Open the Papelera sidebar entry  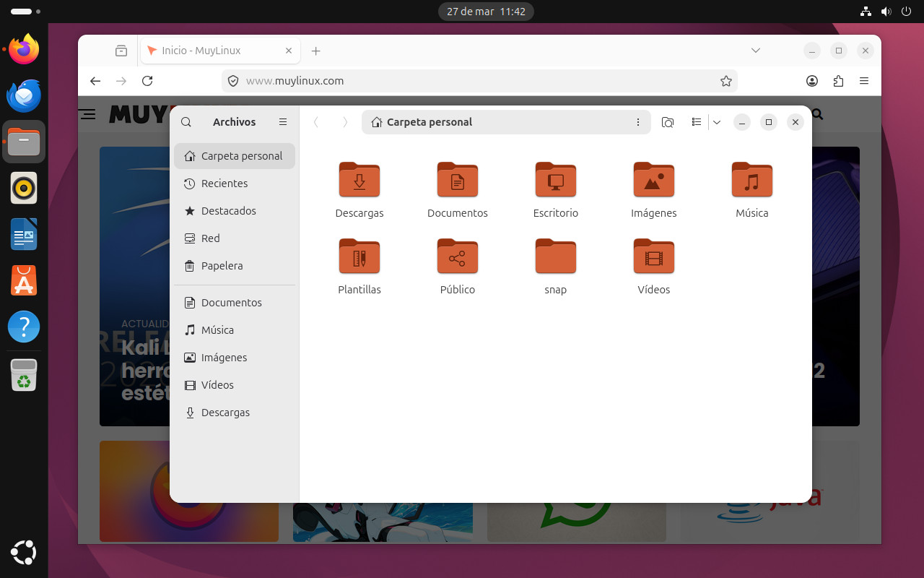221,266
